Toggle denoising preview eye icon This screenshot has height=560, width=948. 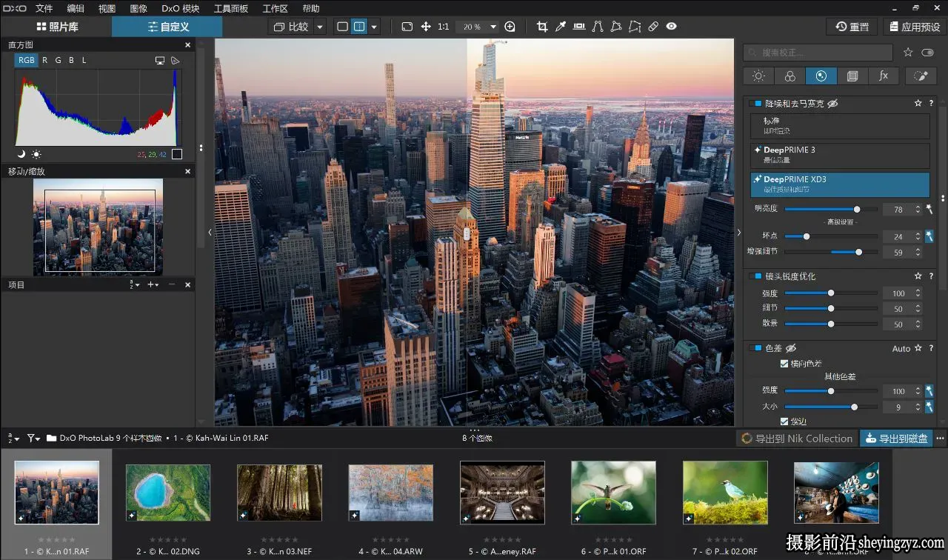coord(832,104)
